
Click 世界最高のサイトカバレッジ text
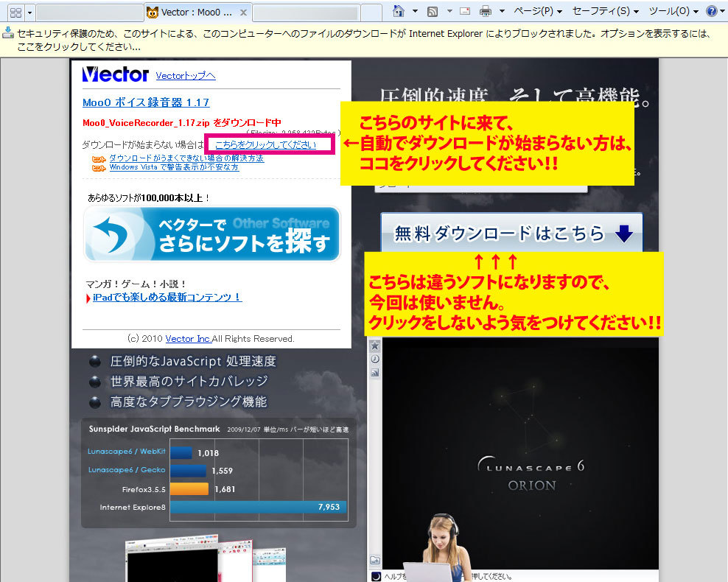tap(189, 381)
